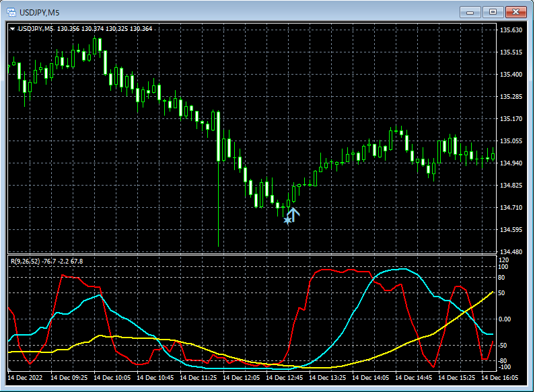The width and height of the screenshot is (535, 392).
Task: Click the 134.480 price scale label
Action: 511,252
